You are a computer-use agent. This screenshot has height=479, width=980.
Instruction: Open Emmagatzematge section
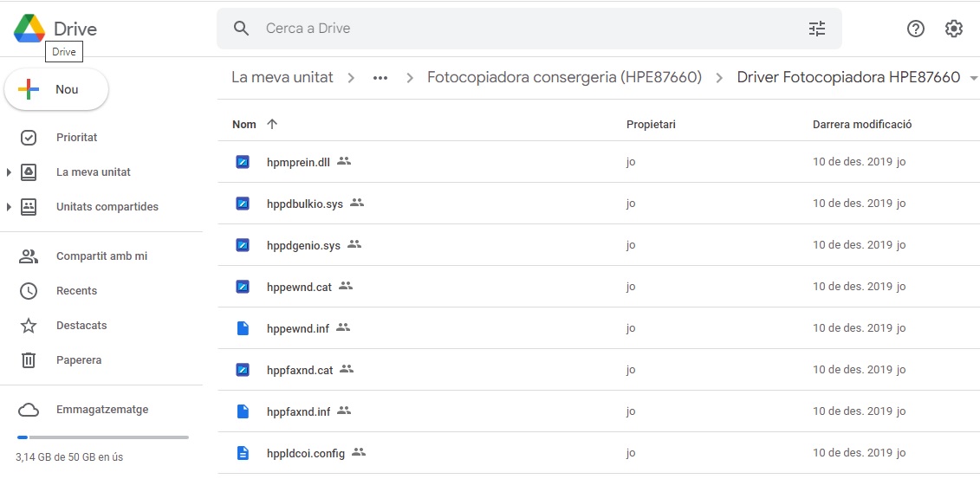102,411
